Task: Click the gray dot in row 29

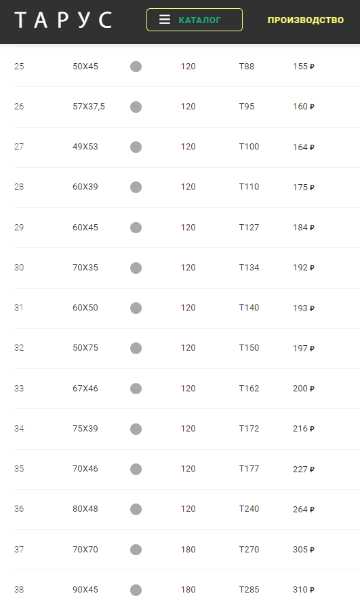Action: 136,228
